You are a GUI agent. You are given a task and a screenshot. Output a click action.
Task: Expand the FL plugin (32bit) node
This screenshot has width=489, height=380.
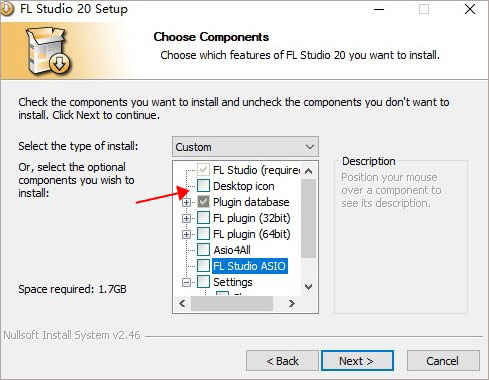tap(187, 218)
